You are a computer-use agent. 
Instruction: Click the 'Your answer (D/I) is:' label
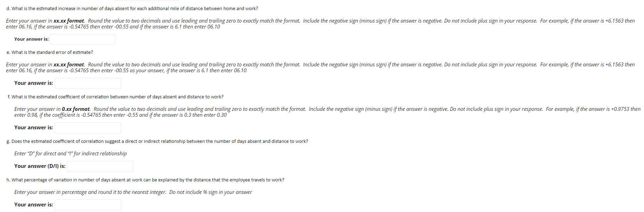click(x=39, y=166)
